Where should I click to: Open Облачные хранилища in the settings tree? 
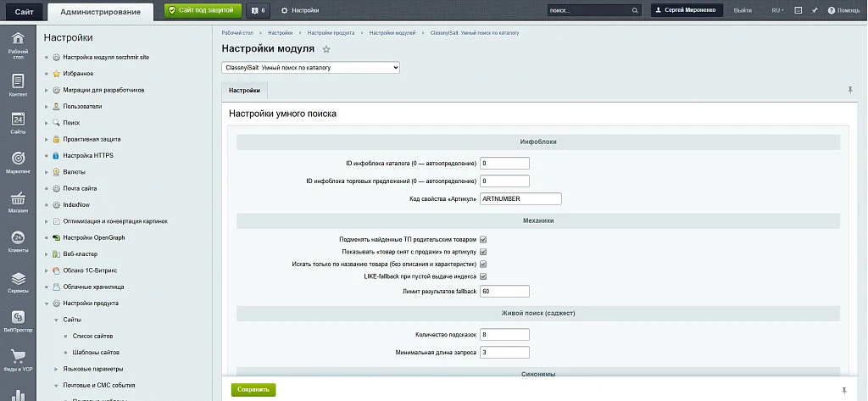coord(93,287)
